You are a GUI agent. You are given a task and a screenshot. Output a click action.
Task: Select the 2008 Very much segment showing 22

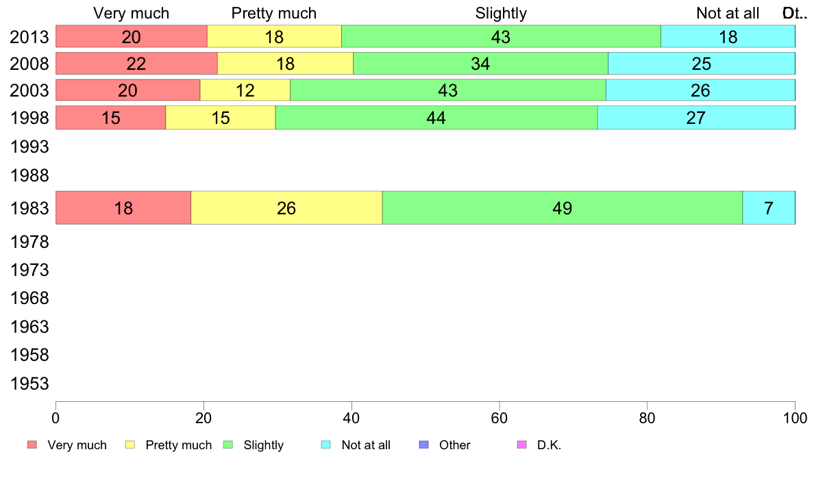coord(136,63)
